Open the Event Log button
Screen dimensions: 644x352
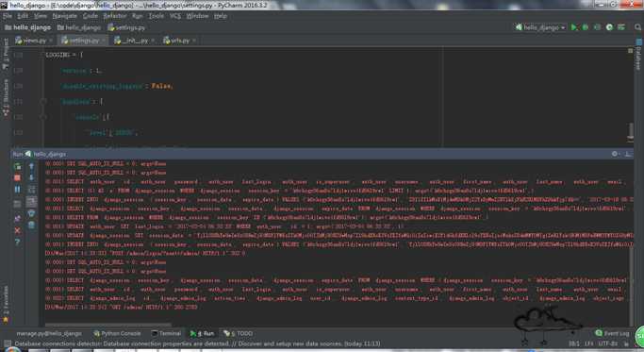(612, 333)
